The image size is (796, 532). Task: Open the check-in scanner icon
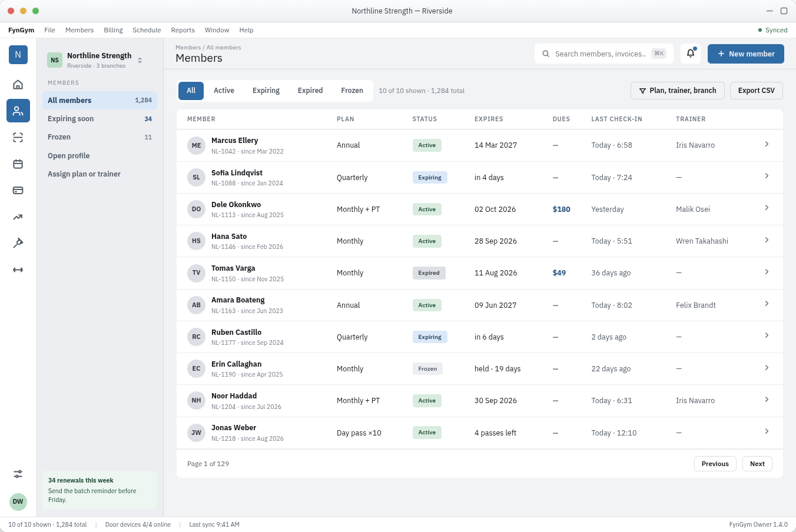pyautogui.click(x=18, y=137)
